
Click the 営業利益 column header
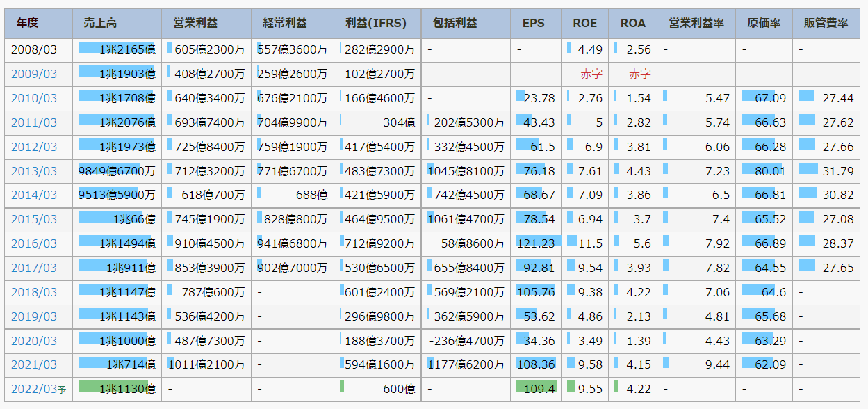point(206,24)
